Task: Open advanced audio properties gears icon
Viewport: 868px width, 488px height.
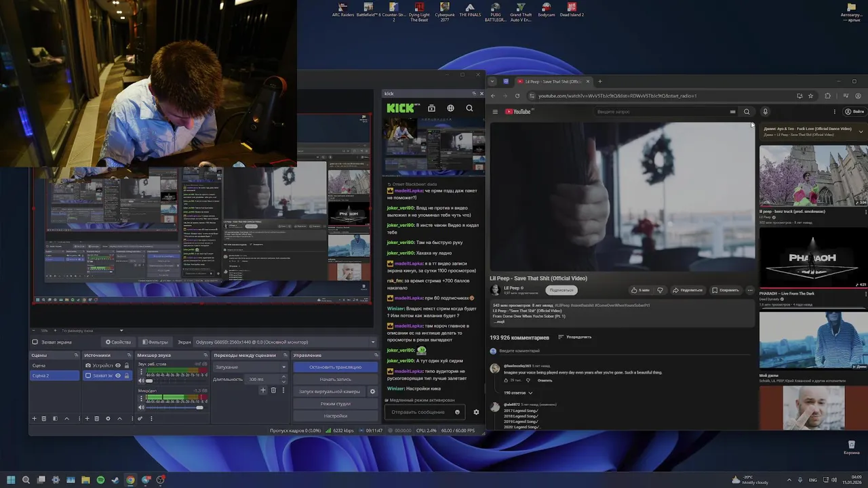Action: click(x=140, y=418)
